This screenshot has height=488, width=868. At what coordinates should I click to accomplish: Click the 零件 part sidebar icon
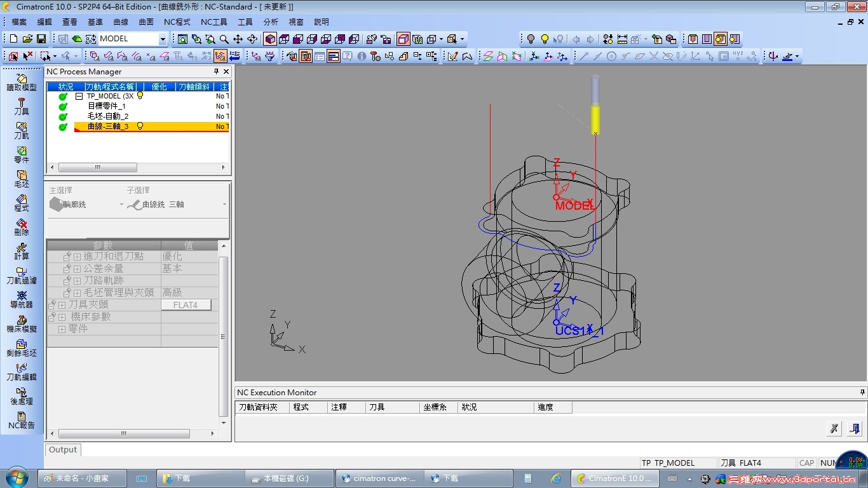click(x=22, y=155)
